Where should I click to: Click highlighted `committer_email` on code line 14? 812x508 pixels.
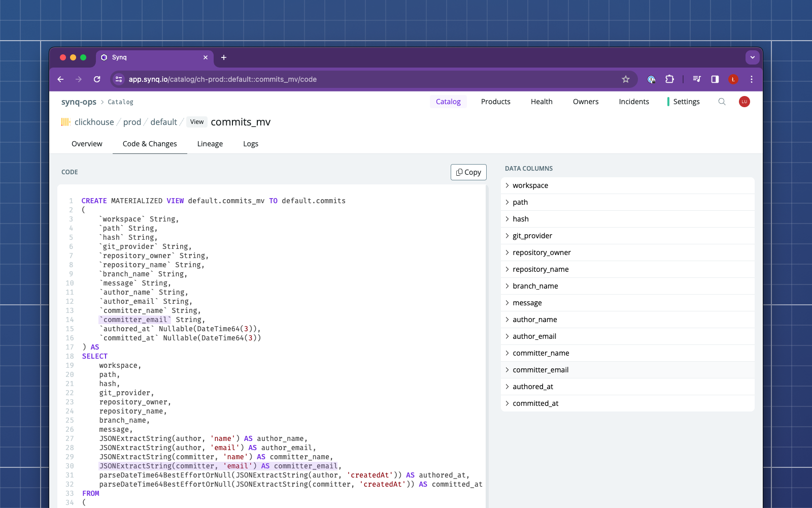point(135,320)
